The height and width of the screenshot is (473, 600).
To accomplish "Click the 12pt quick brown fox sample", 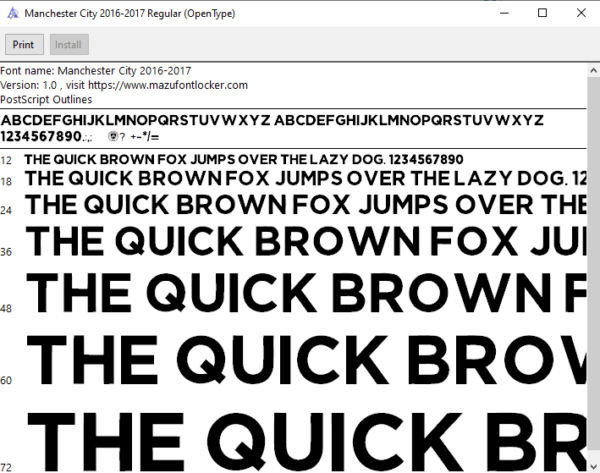I will pos(244,159).
